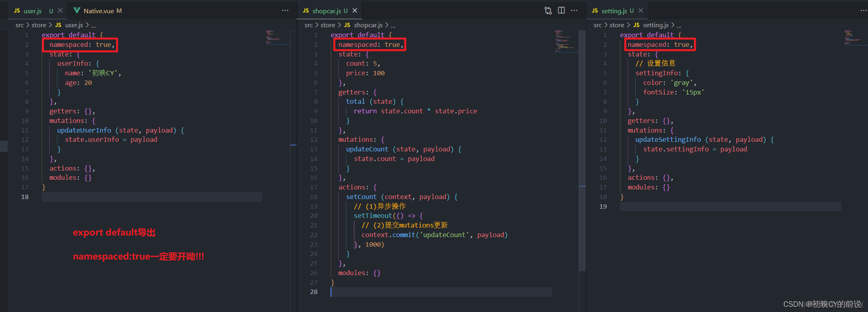Click 'return state.count * state.price' line
The image size is (868, 312).
click(416, 111)
